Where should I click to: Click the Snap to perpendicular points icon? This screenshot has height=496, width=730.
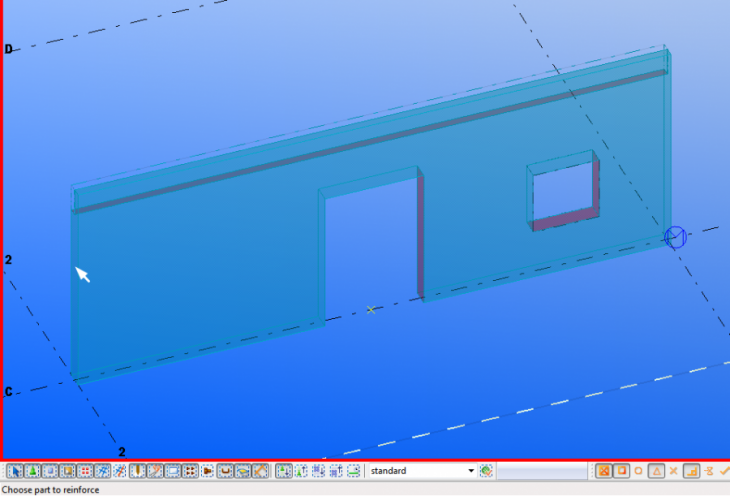coord(691,471)
